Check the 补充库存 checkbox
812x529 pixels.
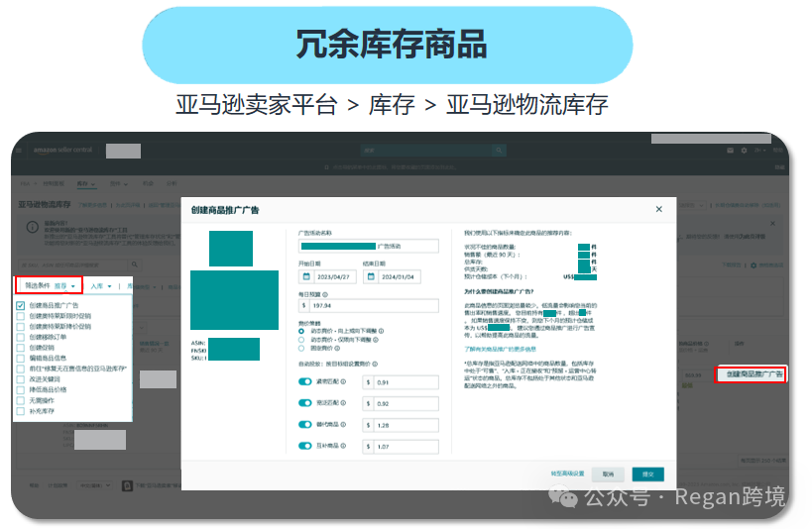click(20, 411)
